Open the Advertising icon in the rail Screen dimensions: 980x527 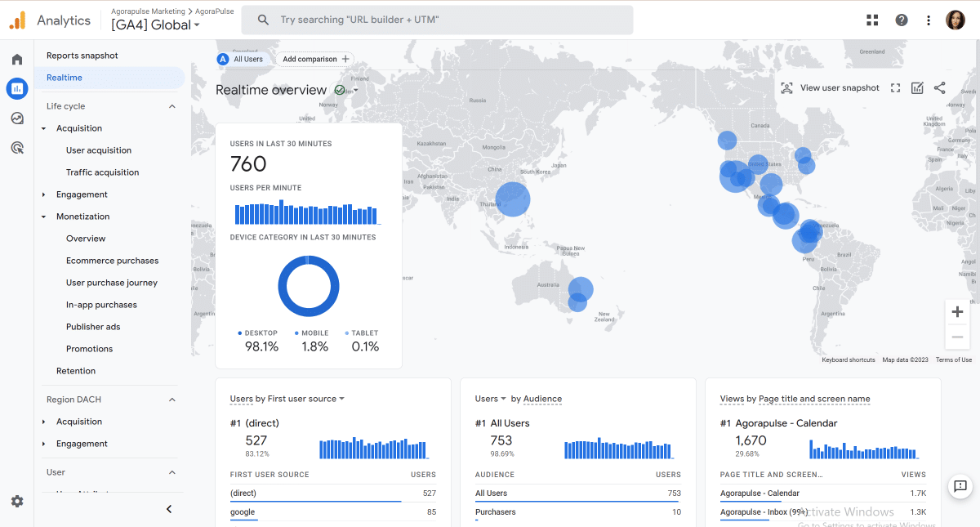click(x=17, y=148)
